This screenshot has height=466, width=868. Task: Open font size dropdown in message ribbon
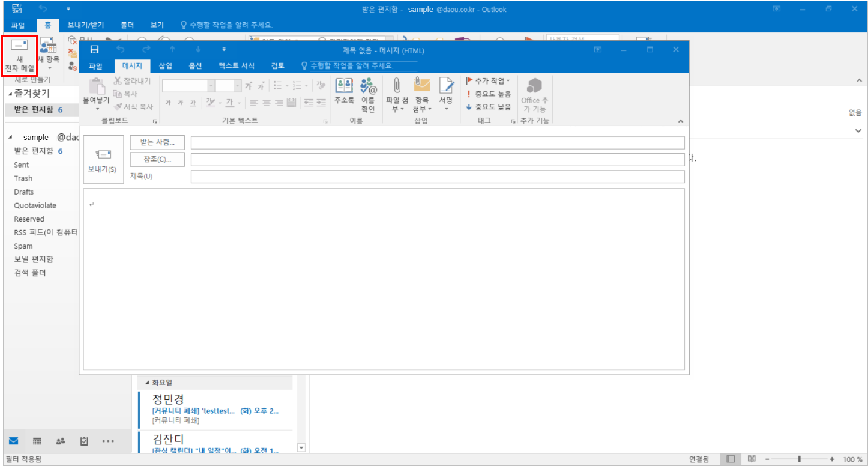click(238, 86)
